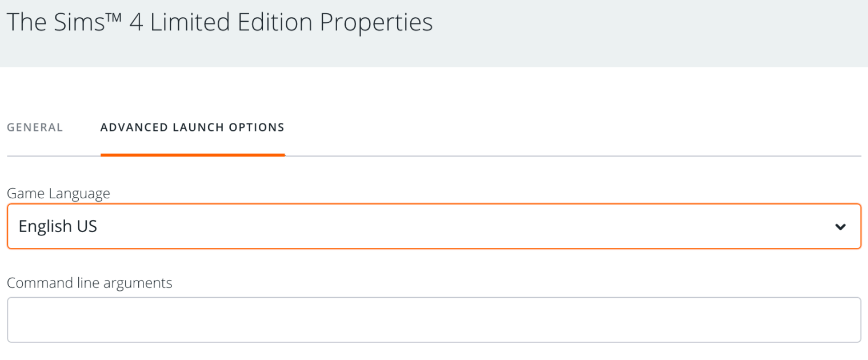Image resolution: width=868 pixels, height=360 pixels.
Task: Click the English US selected value
Action: [58, 226]
